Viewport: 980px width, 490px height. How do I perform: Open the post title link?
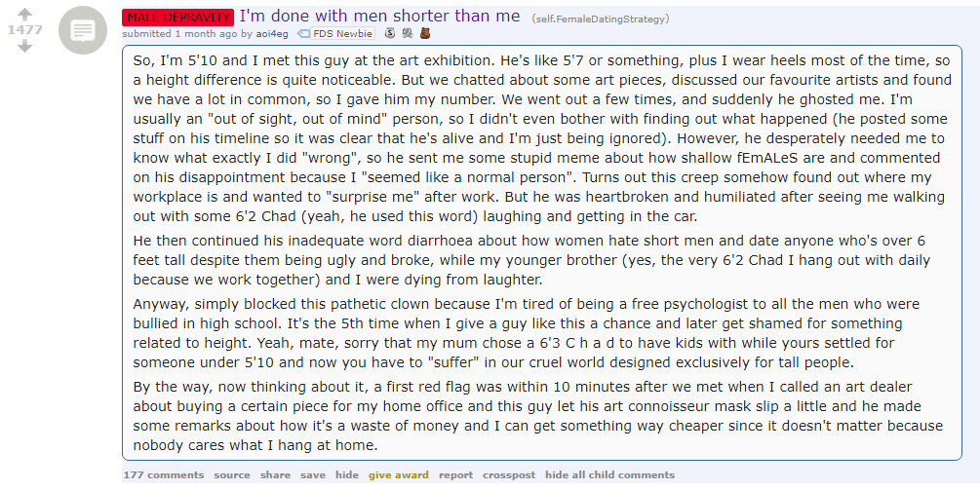point(379,16)
